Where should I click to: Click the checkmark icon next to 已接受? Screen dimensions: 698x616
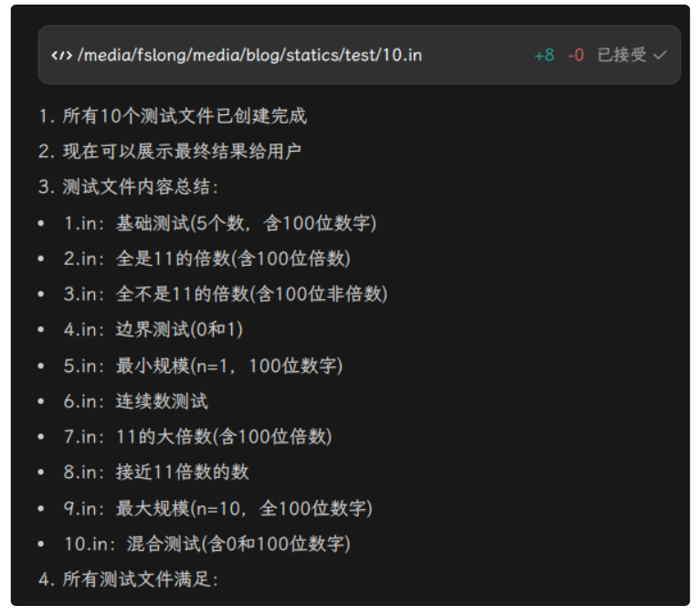(x=660, y=55)
